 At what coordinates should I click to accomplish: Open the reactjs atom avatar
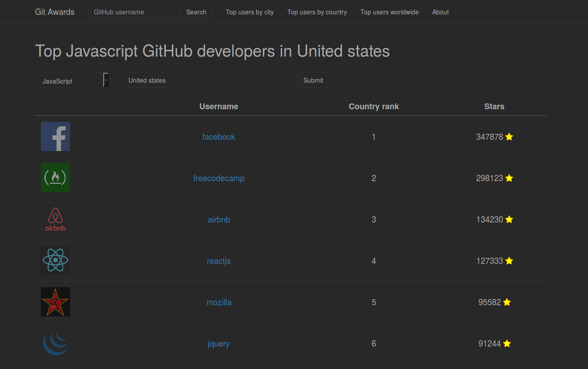55,261
